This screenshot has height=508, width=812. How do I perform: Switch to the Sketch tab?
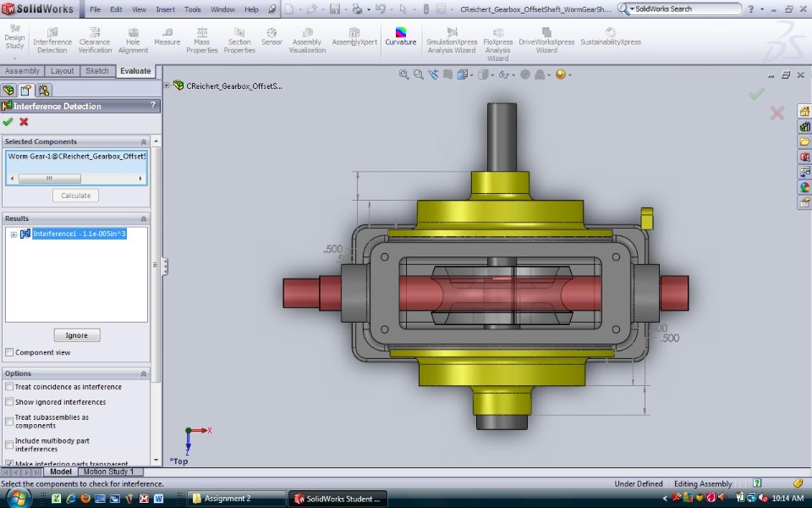point(97,71)
